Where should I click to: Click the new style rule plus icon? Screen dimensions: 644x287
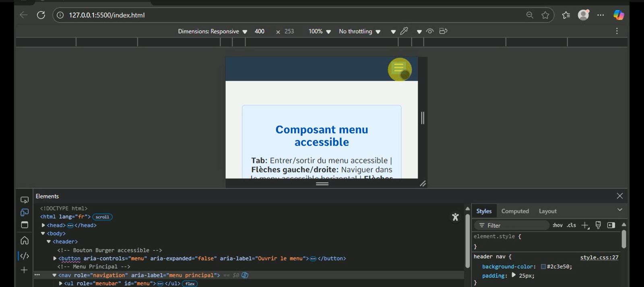pos(585,225)
